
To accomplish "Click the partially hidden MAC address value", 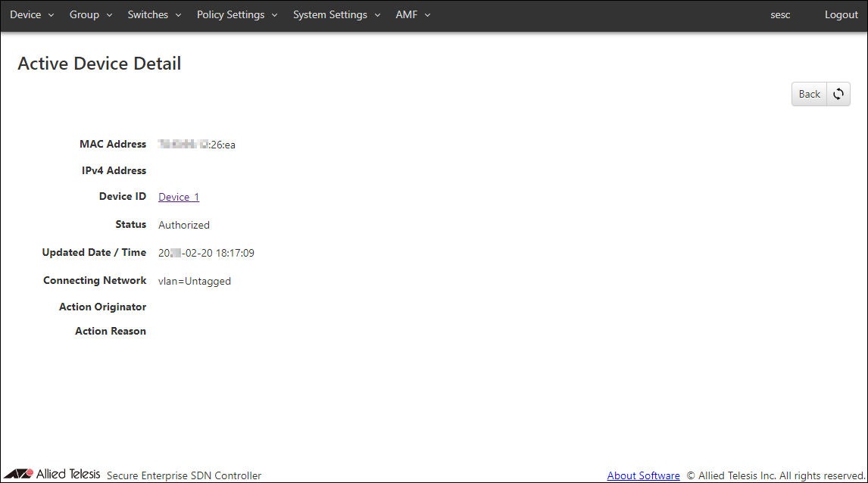I will pos(197,145).
